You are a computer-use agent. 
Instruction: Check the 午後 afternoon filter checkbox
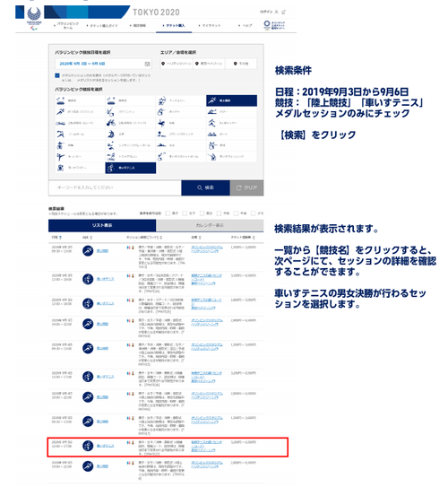(237, 213)
